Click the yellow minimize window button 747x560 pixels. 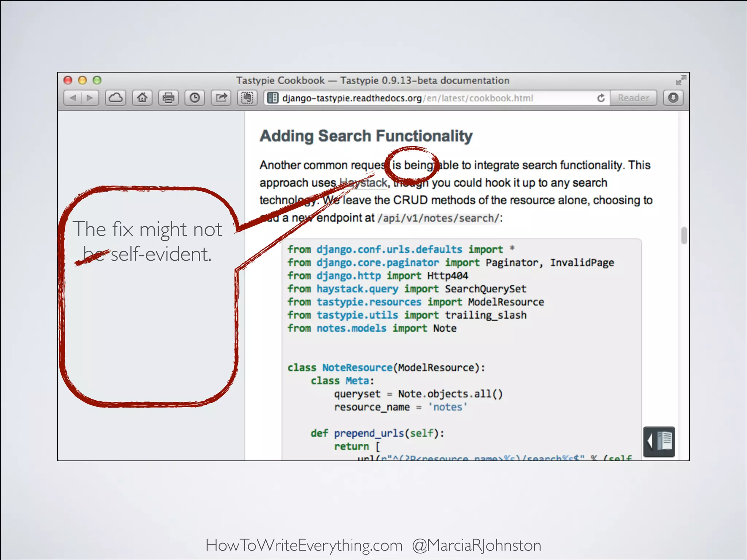pyautogui.click(x=82, y=80)
